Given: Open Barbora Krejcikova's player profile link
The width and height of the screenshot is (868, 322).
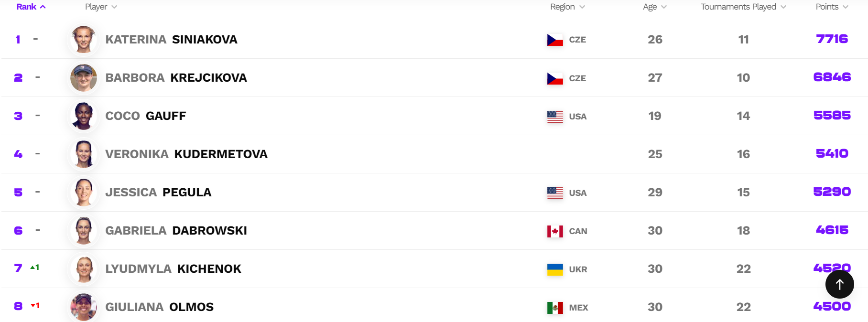Looking at the screenshot, I should 176,78.
